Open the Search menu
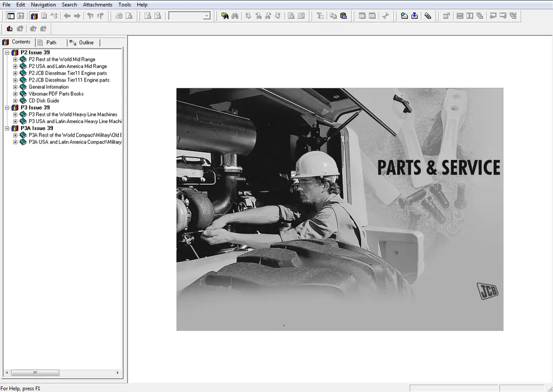 pos(69,4)
